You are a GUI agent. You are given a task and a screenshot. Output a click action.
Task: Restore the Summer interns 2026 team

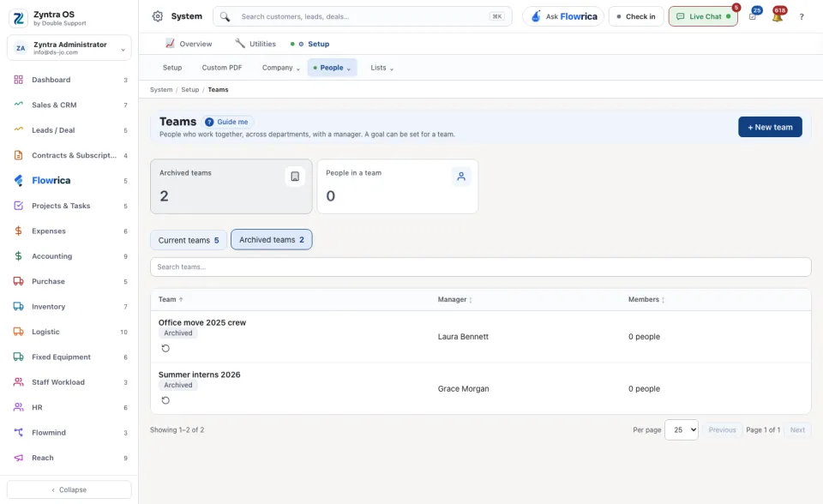tap(165, 400)
